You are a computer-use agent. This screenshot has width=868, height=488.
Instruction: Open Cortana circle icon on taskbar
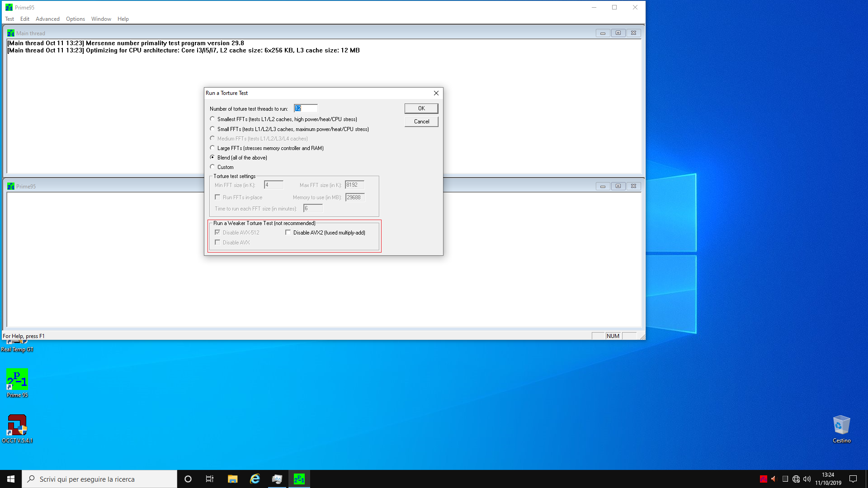tap(188, 479)
